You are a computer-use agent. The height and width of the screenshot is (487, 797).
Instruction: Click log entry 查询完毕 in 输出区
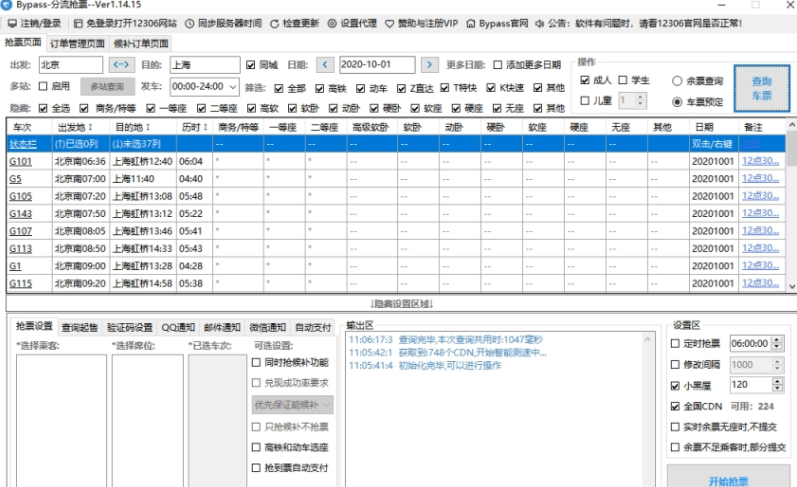pyautogui.click(x=446, y=340)
